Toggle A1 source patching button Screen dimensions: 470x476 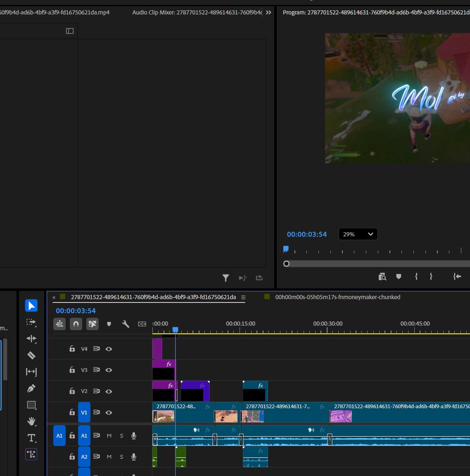tap(59, 436)
